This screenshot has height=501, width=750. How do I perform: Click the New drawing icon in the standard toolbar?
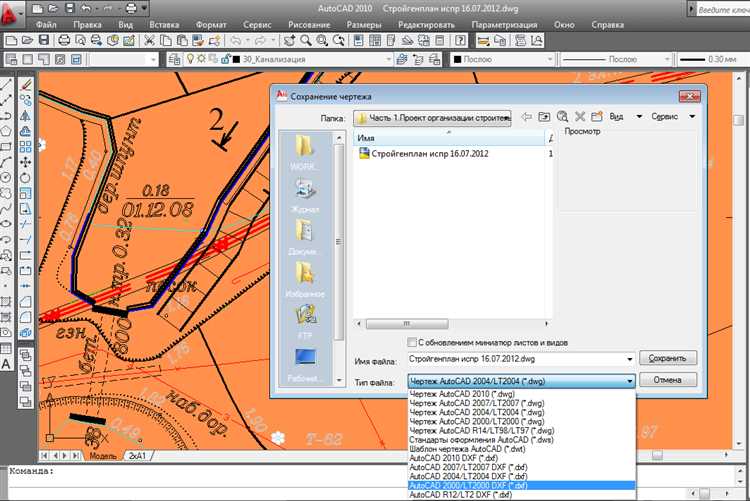tap(11, 41)
